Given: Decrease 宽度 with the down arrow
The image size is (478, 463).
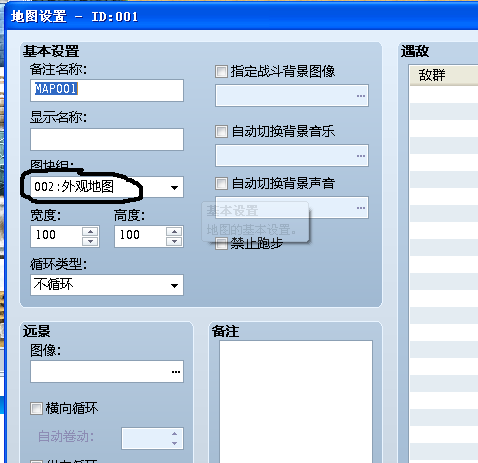Looking at the screenshot, I should pos(90,242).
